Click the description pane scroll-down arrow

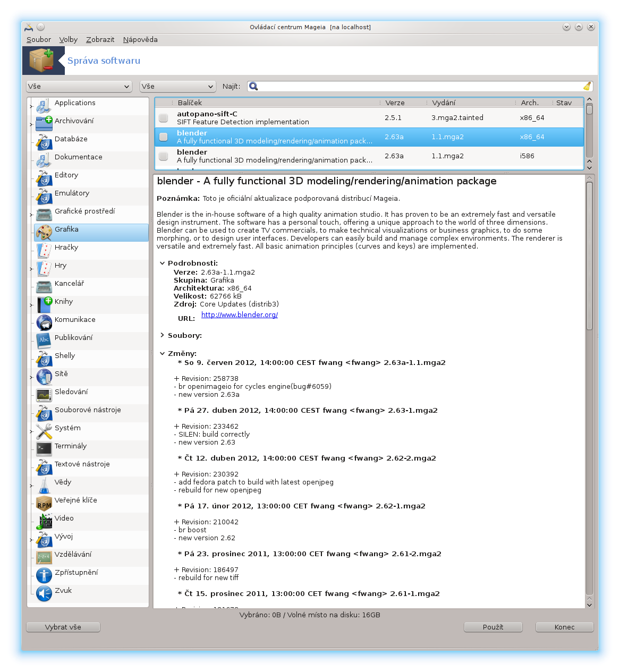pyautogui.click(x=589, y=605)
